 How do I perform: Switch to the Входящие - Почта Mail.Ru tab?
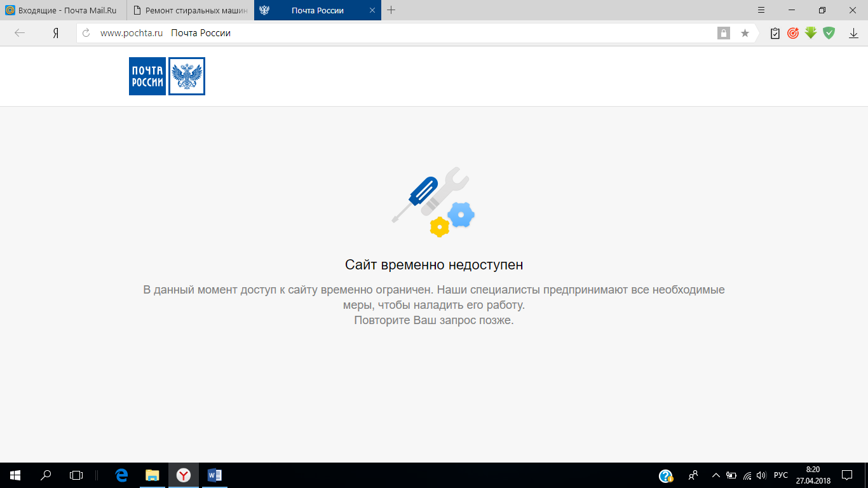(x=64, y=10)
